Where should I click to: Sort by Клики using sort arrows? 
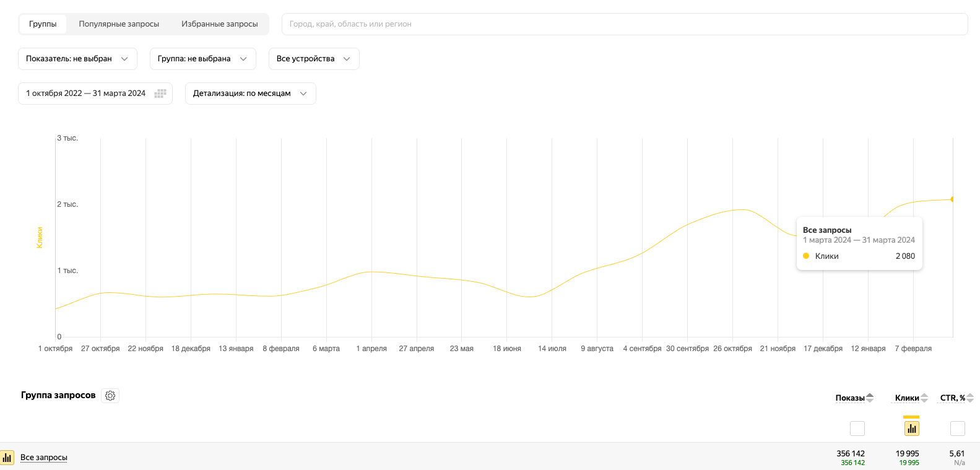coord(924,398)
